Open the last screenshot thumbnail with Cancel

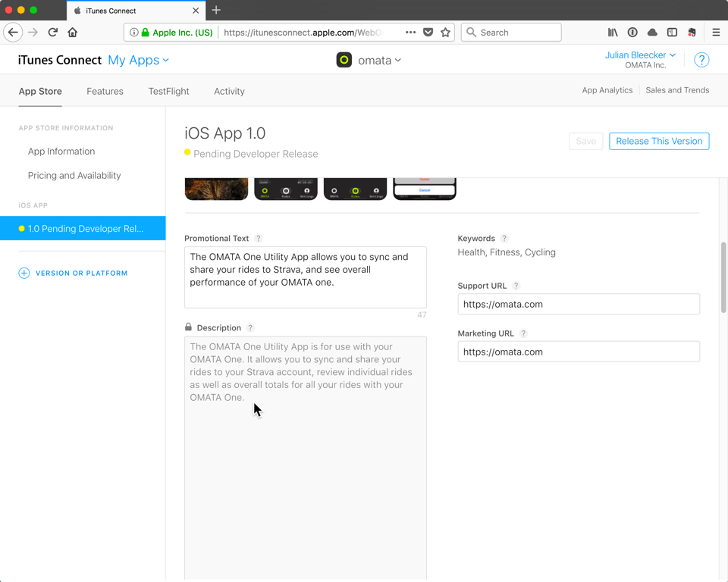pyautogui.click(x=425, y=189)
